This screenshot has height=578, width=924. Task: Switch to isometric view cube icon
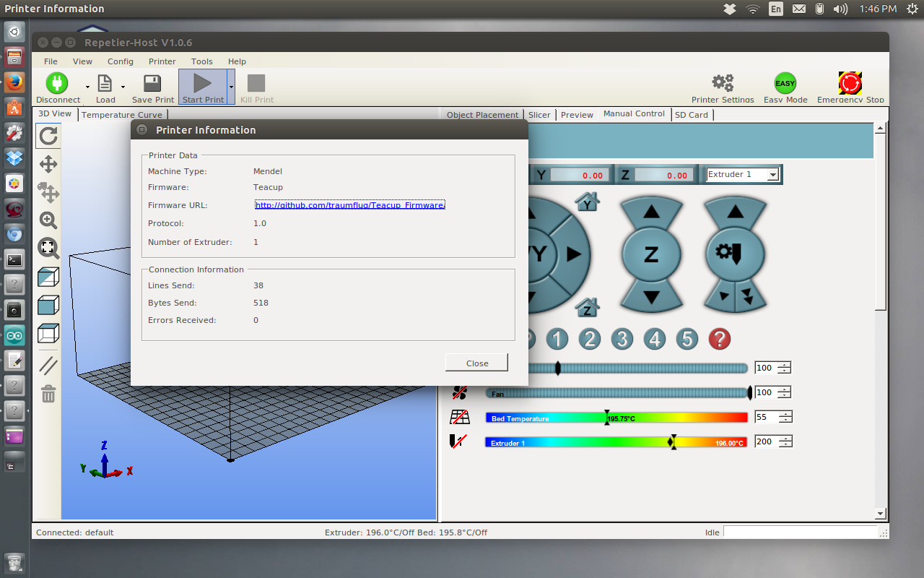point(48,277)
